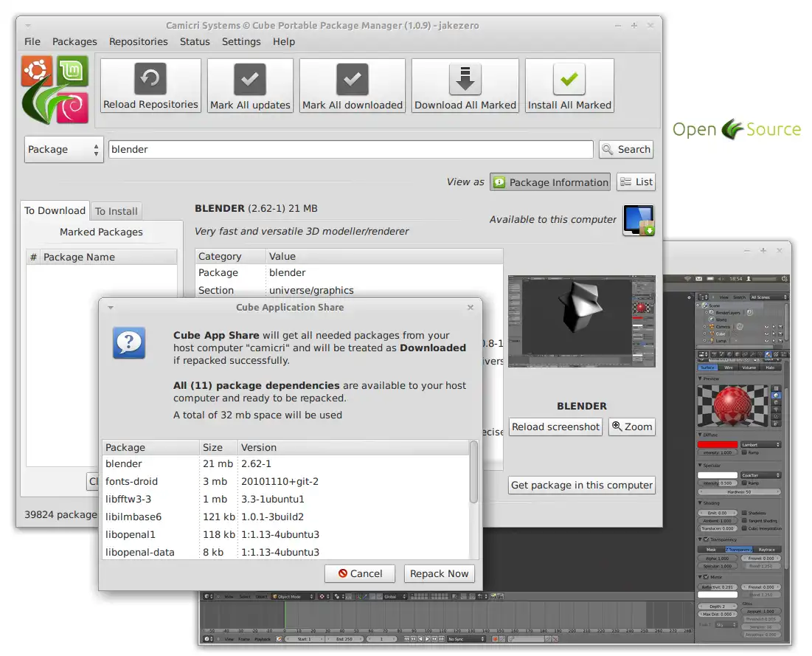812x656 pixels.
Task: Open the File menu
Action: [x=32, y=41]
